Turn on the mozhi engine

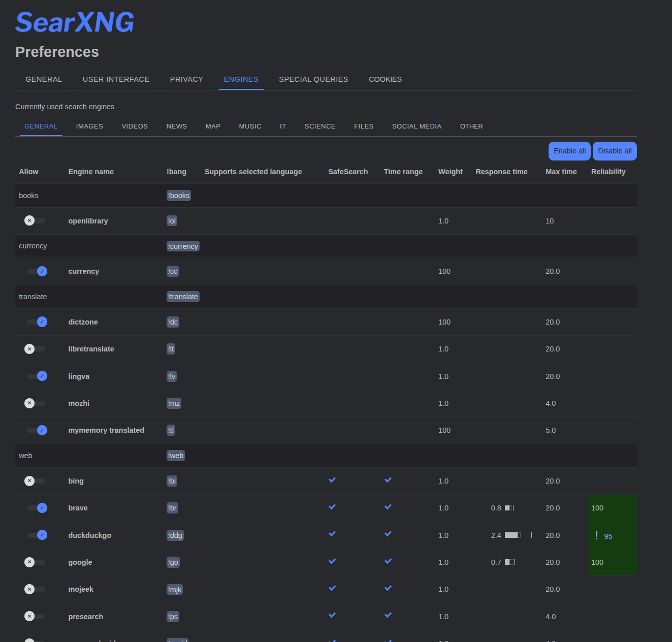point(35,403)
